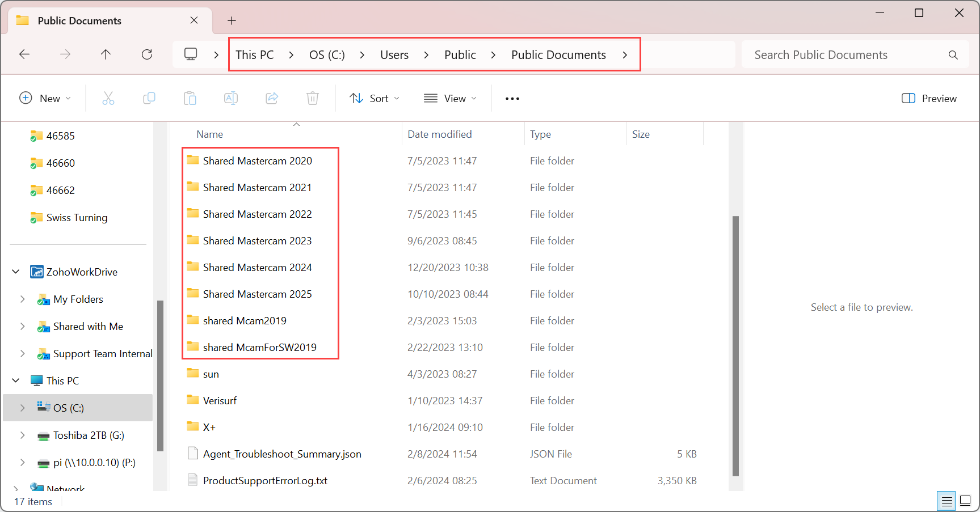Select shared McamForSW2019 folder
The height and width of the screenshot is (512, 980).
259,347
